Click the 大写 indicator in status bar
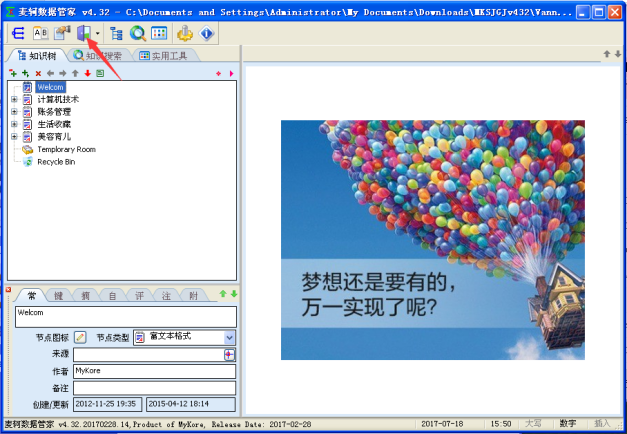 (533, 423)
